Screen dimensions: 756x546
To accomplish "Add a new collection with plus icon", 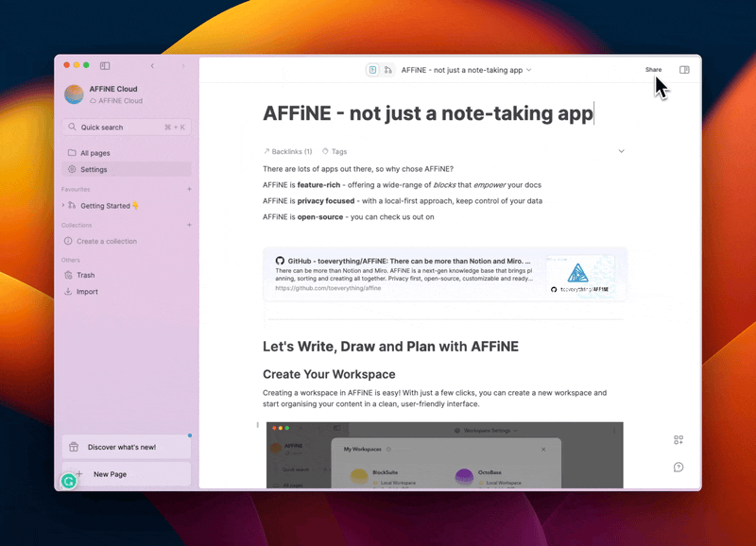I will 189,225.
